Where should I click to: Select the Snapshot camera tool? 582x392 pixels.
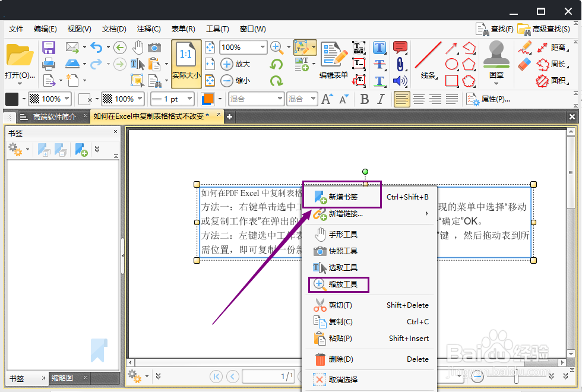tap(154, 47)
